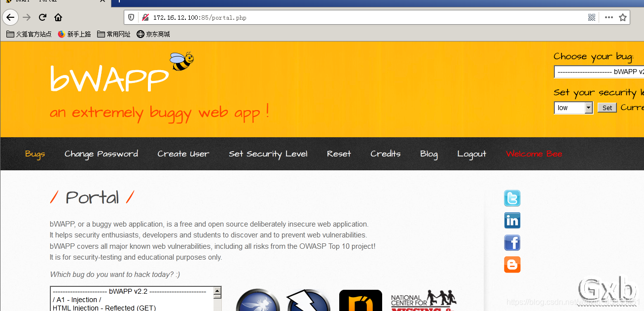This screenshot has height=311, width=644.
Task: Open the page actions three-dot menu
Action: click(609, 17)
